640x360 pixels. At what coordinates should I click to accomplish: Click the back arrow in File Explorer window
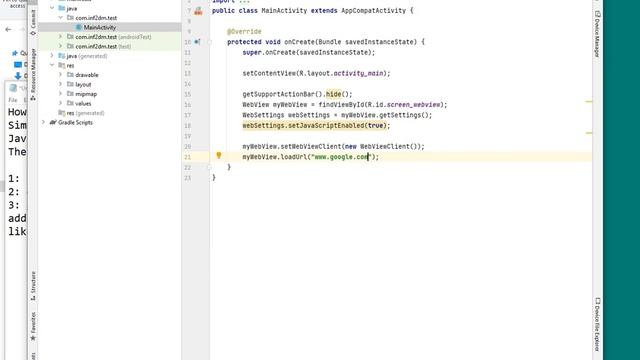(x=8, y=29)
